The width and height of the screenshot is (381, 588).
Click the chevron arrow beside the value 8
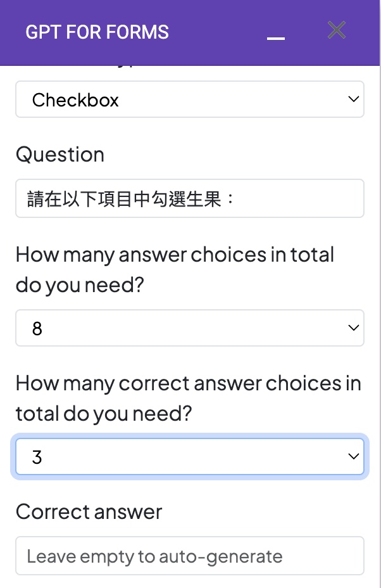353,328
